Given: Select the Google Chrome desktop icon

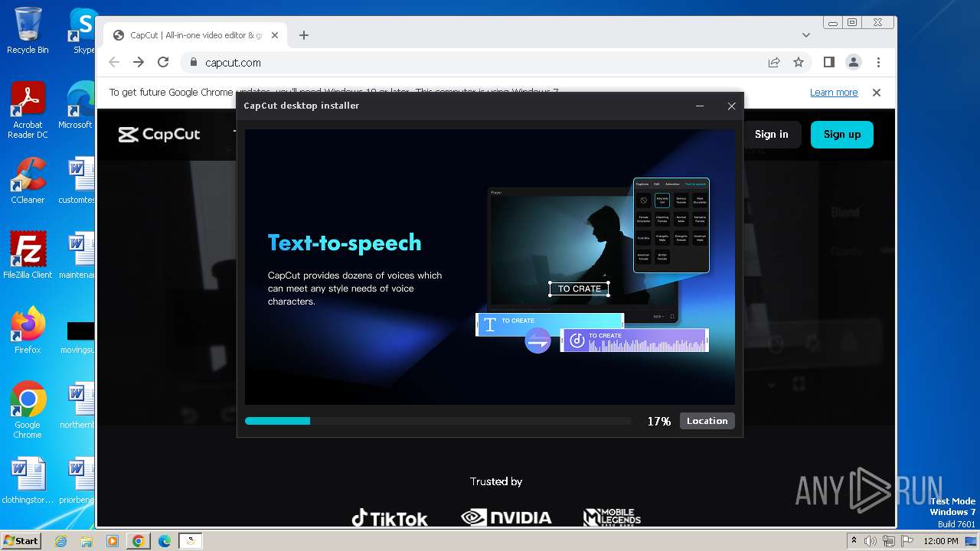Looking at the screenshot, I should [x=28, y=410].
